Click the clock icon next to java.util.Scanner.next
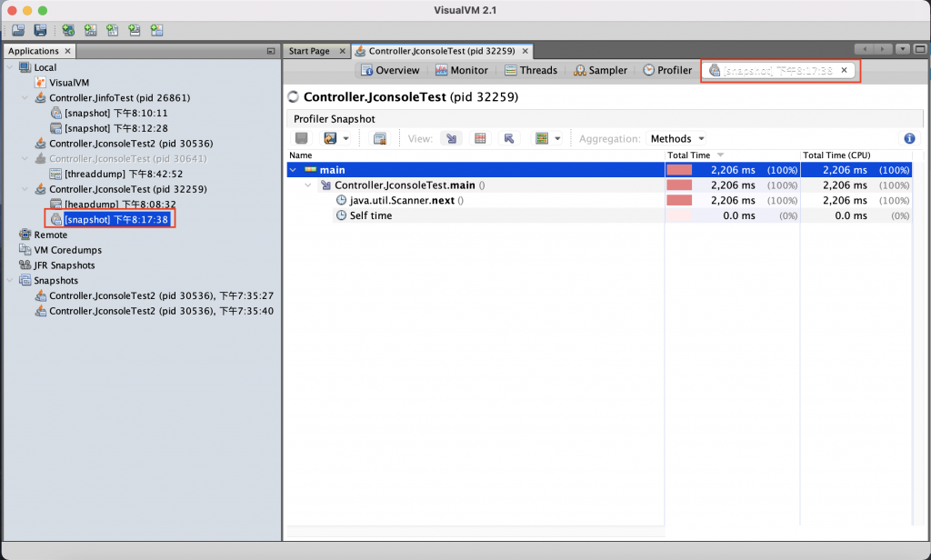Screen dimensions: 931x560 tap(342, 200)
